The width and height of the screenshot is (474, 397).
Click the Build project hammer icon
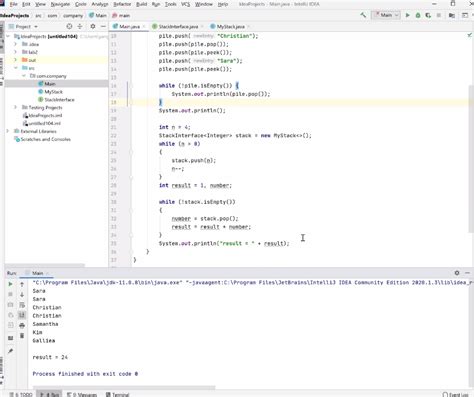click(363, 15)
